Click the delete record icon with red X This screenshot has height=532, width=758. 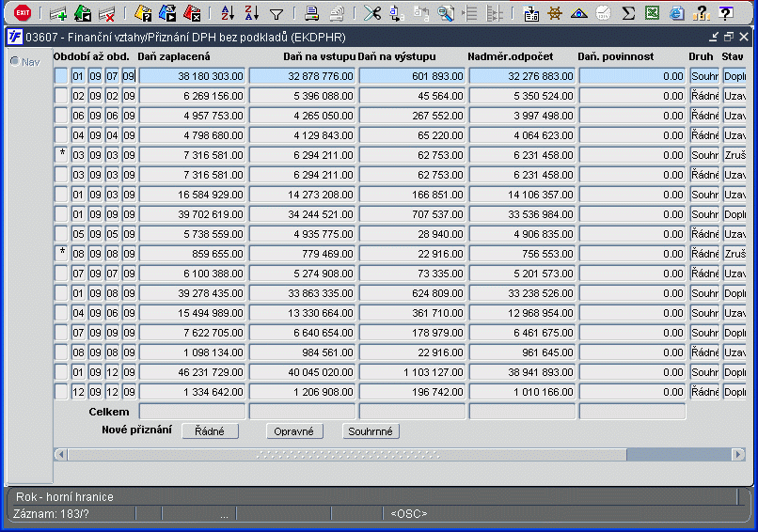(107, 13)
